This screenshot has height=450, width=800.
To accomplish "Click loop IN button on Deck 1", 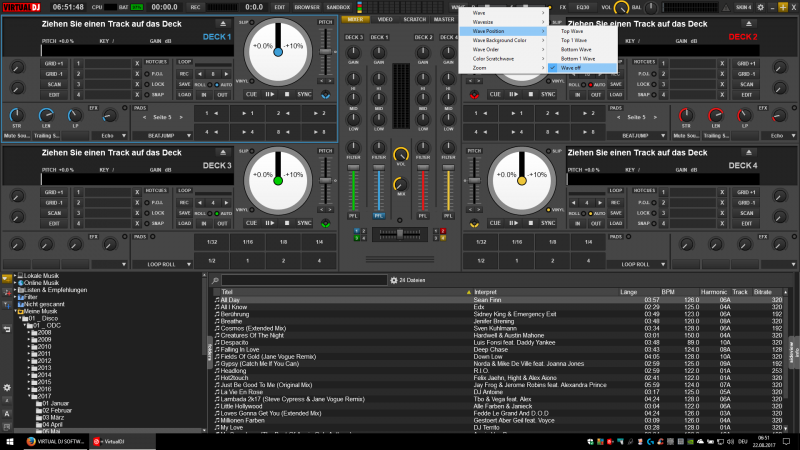I will (x=204, y=95).
